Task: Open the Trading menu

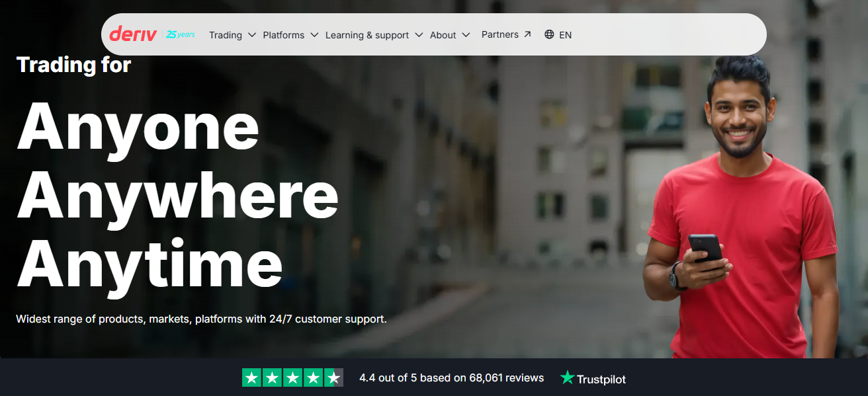Action: click(x=226, y=35)
